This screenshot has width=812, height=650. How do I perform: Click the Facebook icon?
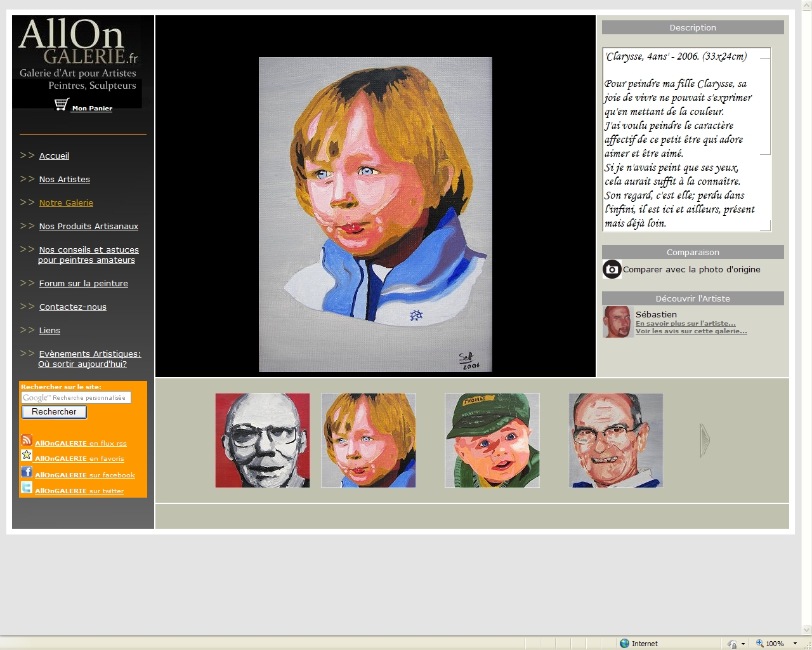27,472
